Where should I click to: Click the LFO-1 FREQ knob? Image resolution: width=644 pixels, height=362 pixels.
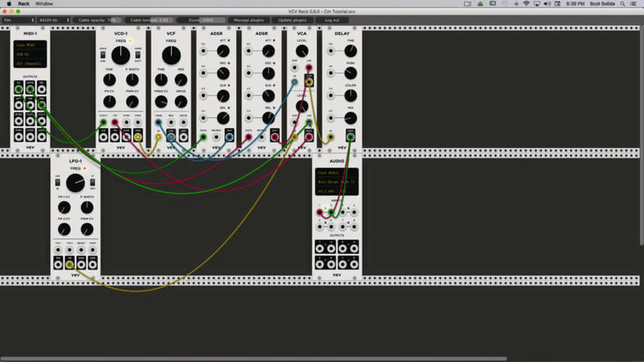pyautogui.click(x=75, y=182)
